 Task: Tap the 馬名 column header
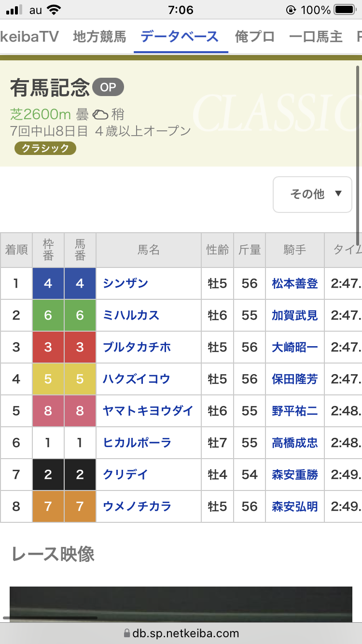(149, 250)
